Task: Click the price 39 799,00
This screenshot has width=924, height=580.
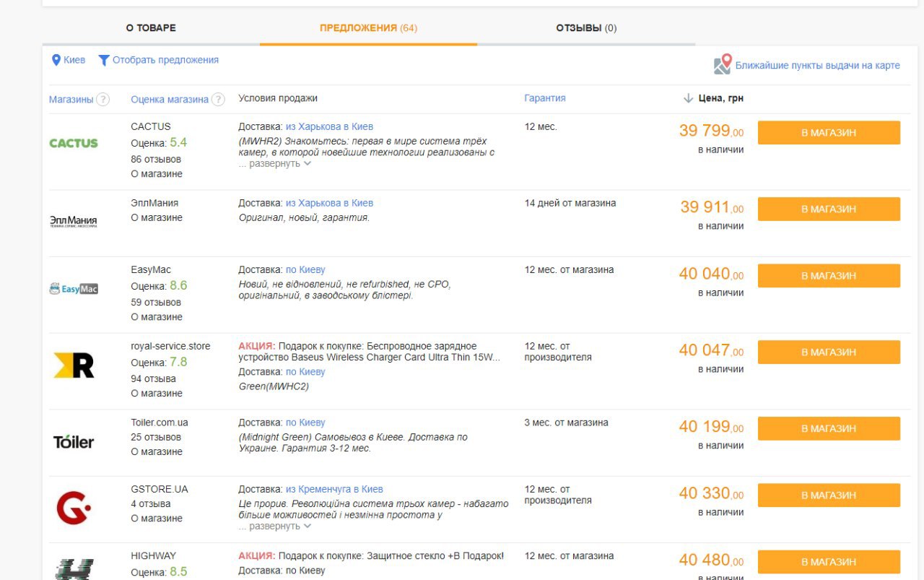Action: (711, 131)
